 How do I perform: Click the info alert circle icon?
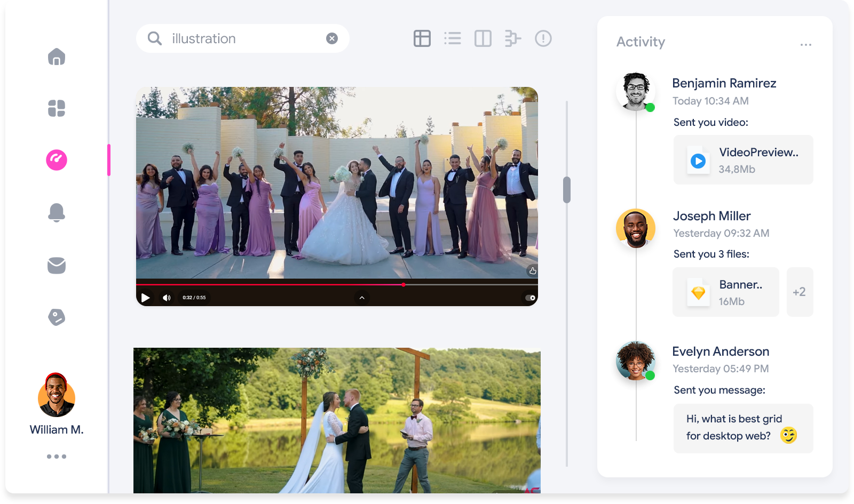[x=543, y=38]
